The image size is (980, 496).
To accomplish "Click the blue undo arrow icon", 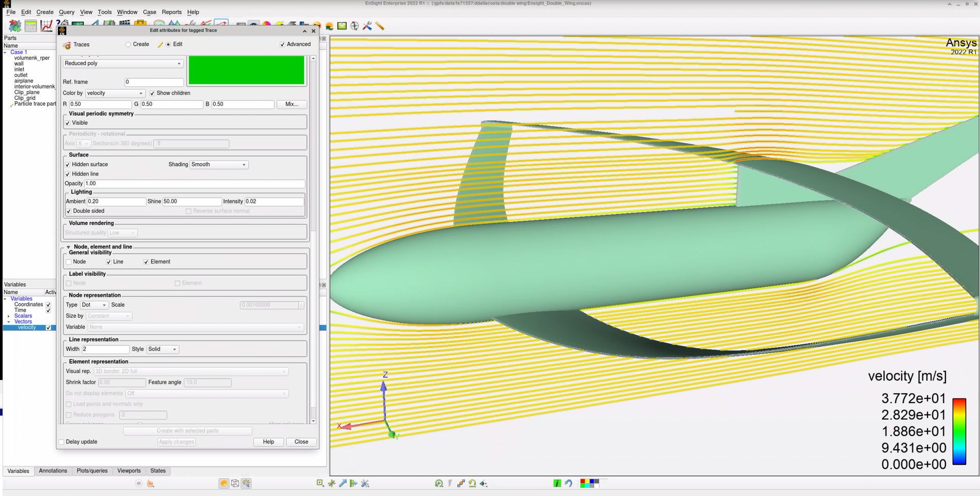I will pyautogui.click(x=569, y=483).
